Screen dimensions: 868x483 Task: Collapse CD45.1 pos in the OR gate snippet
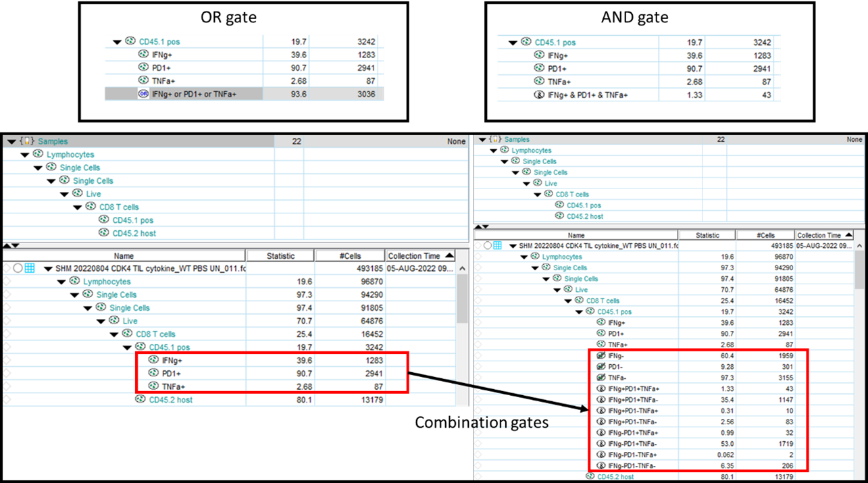pyautogui.click(x=117, y=41)
